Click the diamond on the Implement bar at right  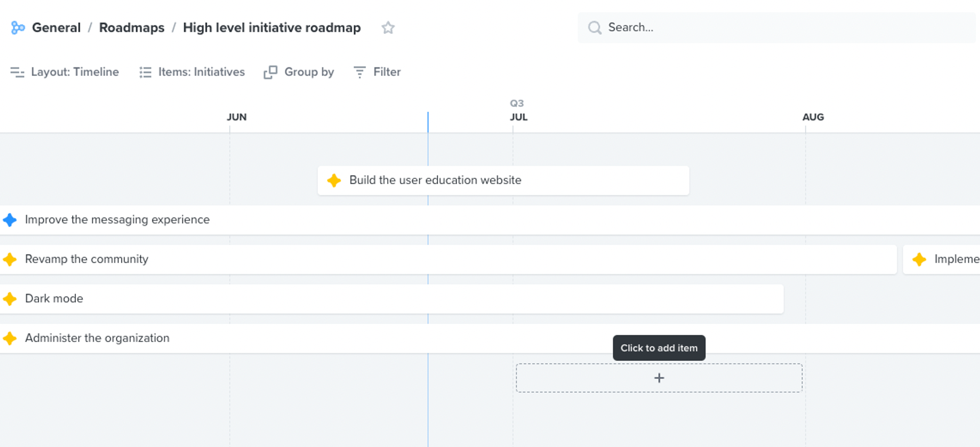(918, 259)
